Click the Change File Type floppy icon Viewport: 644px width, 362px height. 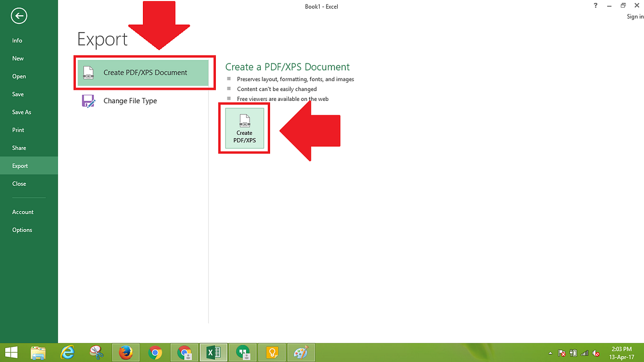[88, 100]
